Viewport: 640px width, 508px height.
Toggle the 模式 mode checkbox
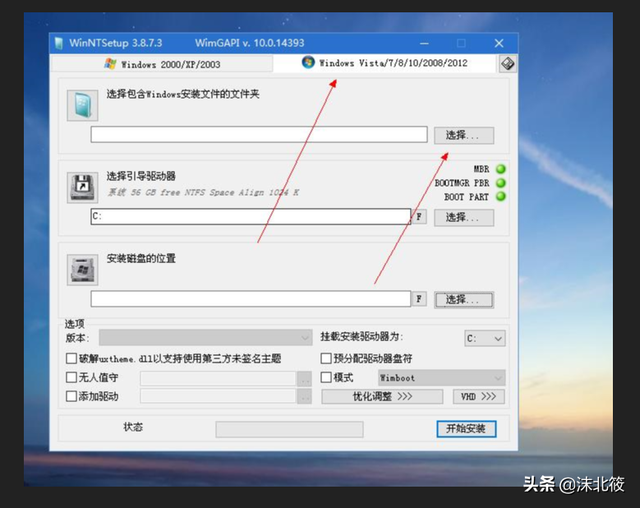pos(326,377)
